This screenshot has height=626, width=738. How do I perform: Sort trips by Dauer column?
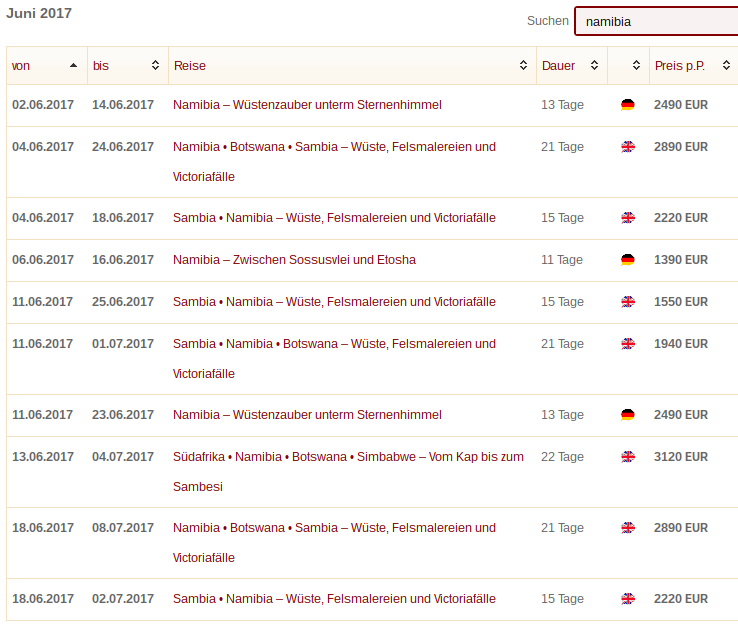[572, 65]
